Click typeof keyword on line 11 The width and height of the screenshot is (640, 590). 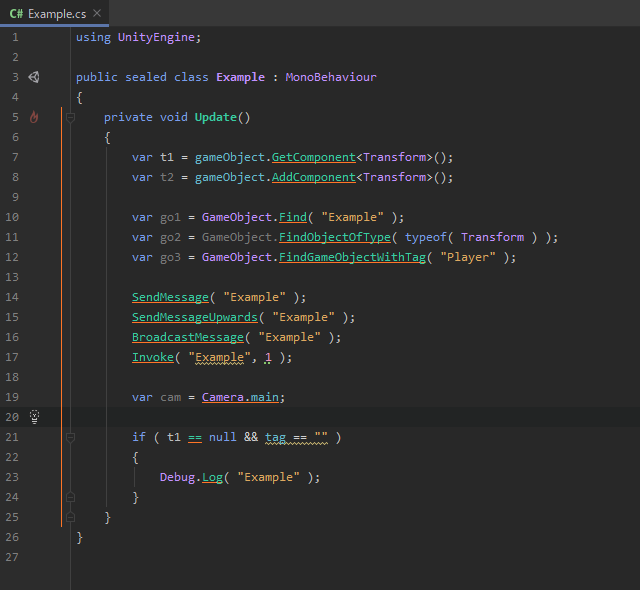(x=426, y=237)
